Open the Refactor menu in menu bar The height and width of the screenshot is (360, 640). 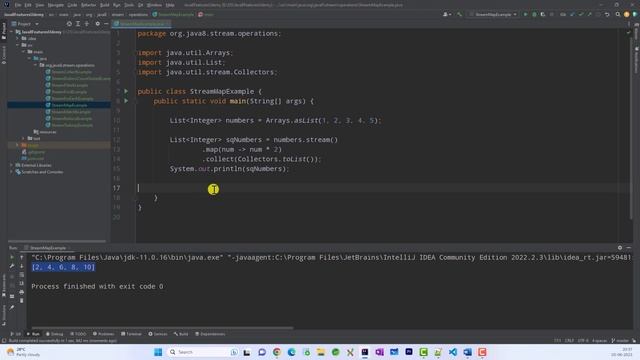point(88,5)
